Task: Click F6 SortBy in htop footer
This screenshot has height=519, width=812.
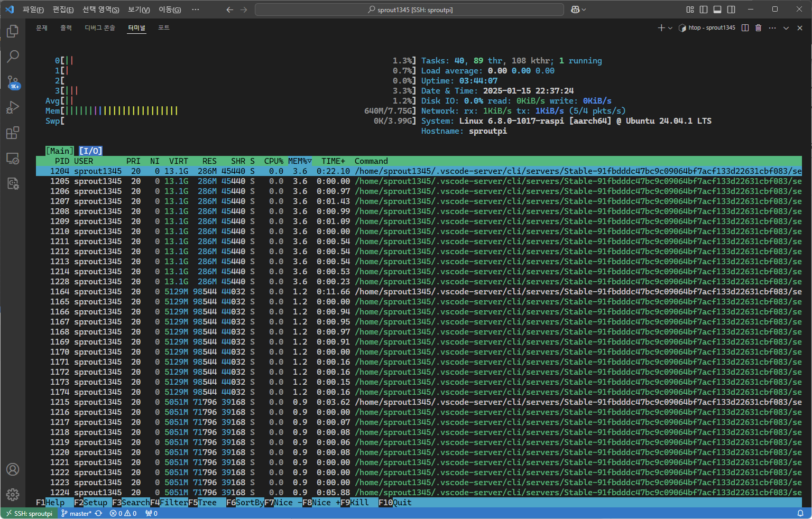Action: tap(245, 503)
